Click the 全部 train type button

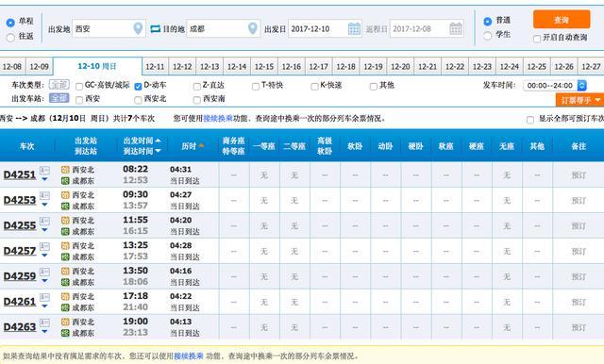pyautogui.click(x=59, y=85)
